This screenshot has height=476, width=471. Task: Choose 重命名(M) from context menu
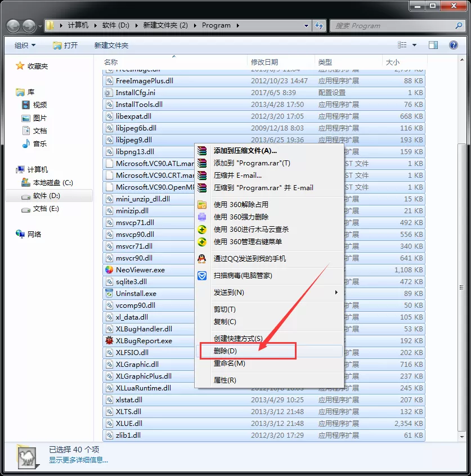click(269, 363)
